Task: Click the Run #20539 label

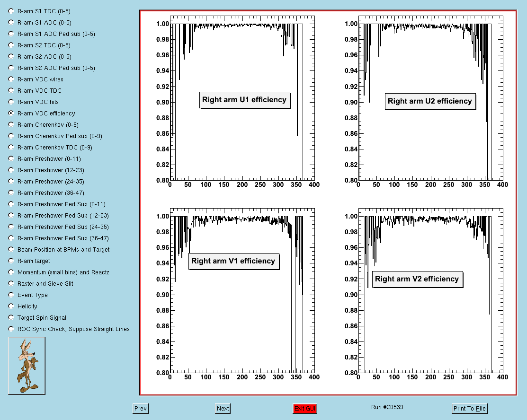Action: [x=387, y=407]
